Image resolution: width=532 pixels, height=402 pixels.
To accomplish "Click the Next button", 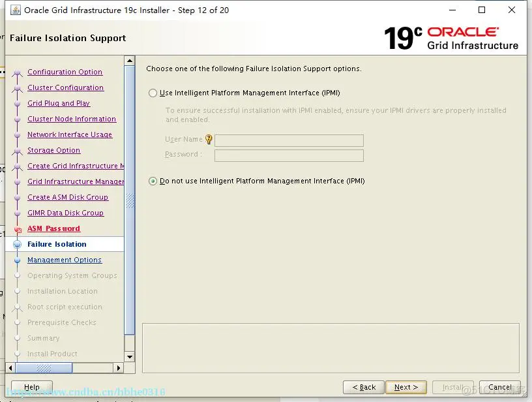I will click(406, 387).
